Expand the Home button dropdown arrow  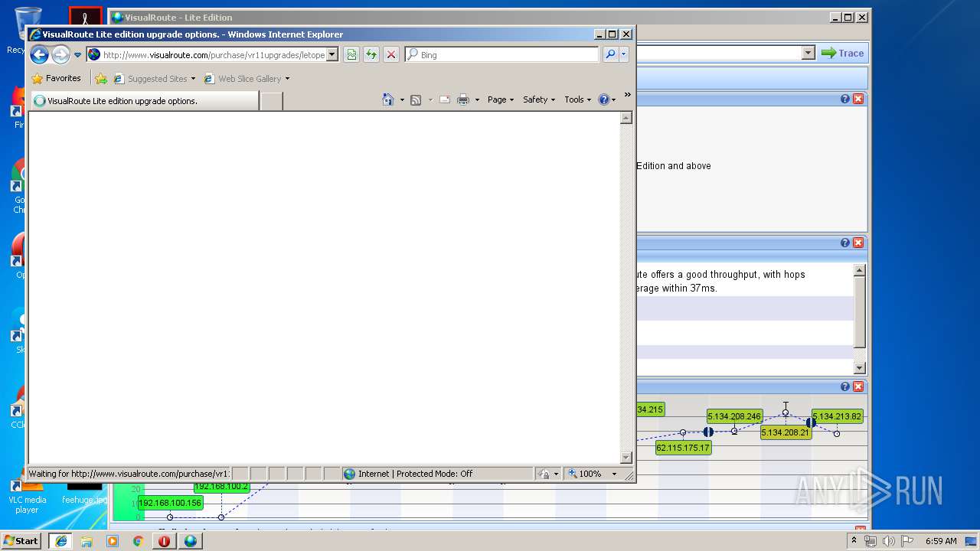(x=402, y=99)
